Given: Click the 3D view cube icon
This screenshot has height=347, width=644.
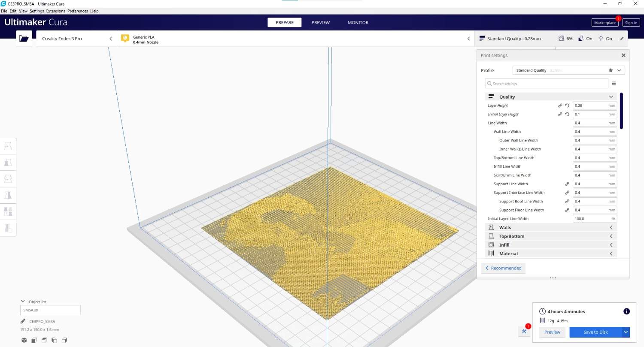Looking at the screenshot, I should 24,340.
